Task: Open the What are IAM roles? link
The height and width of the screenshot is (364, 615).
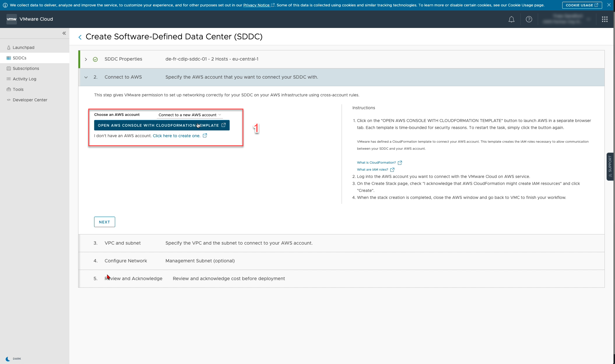Action: click(372, 169)
